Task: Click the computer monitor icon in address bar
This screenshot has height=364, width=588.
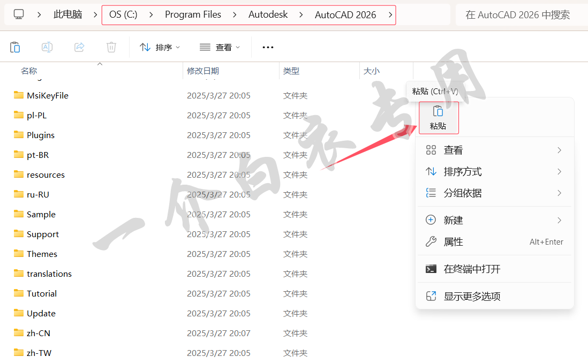Action: 19,14
